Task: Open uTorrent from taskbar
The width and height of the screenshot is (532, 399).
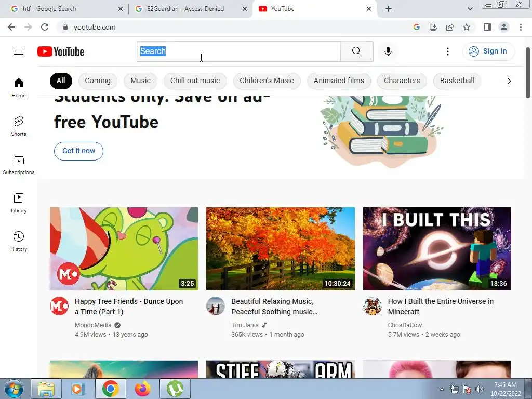Action: [175, 389]
